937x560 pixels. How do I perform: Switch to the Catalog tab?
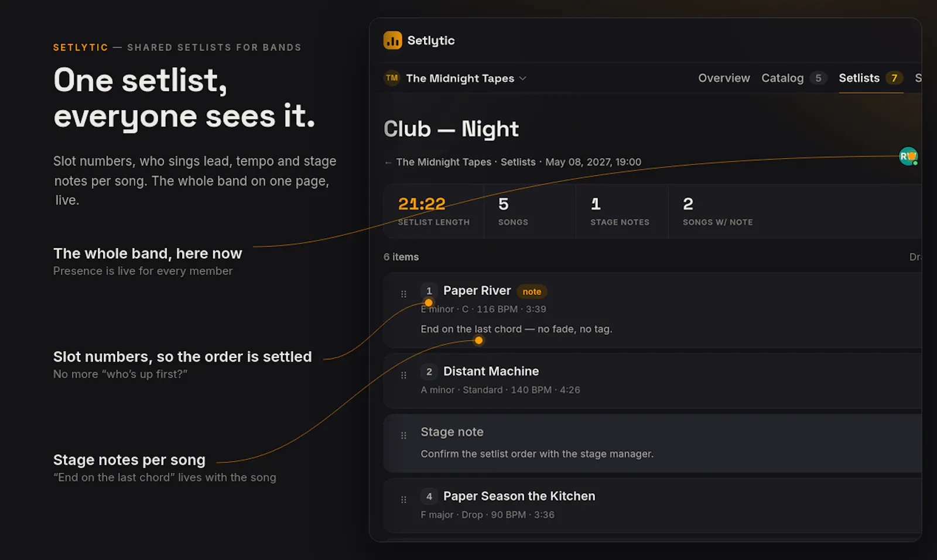point(782,78)
